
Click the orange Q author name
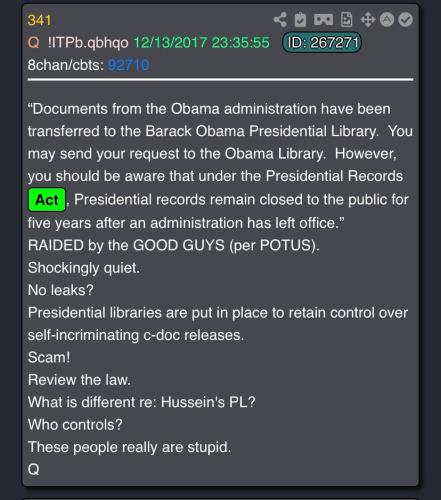click(x=34, y=43)
